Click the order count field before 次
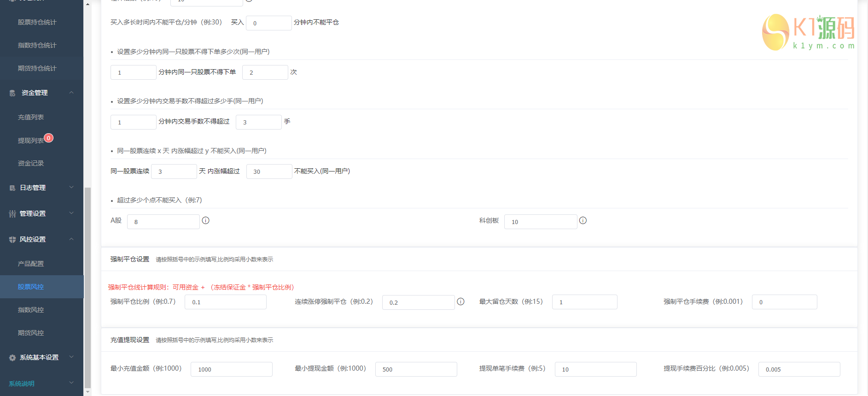The image size is (868, 396). click(265, 72)
